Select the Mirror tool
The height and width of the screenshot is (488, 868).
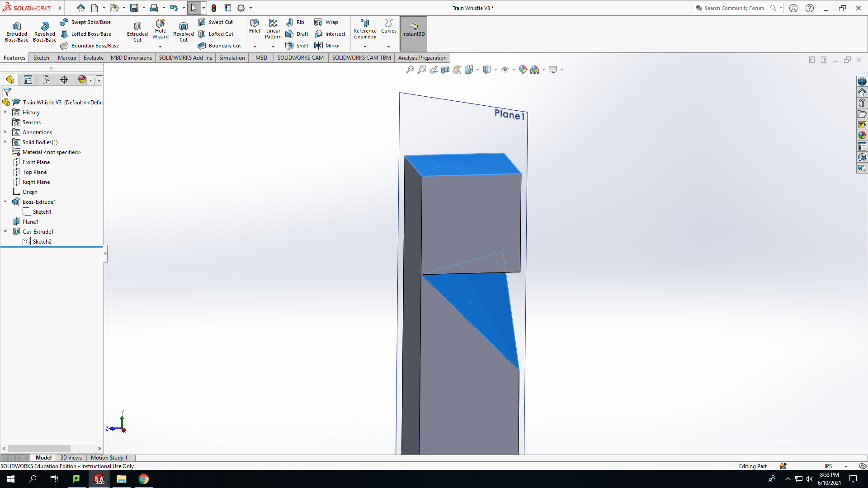[x=327, y=46]
